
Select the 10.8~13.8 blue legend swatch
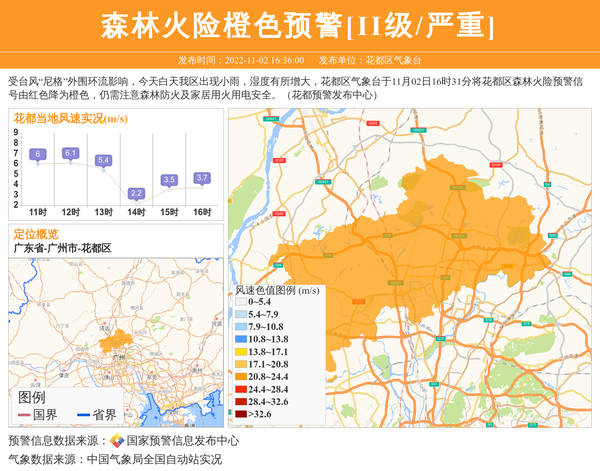(240, 339)
